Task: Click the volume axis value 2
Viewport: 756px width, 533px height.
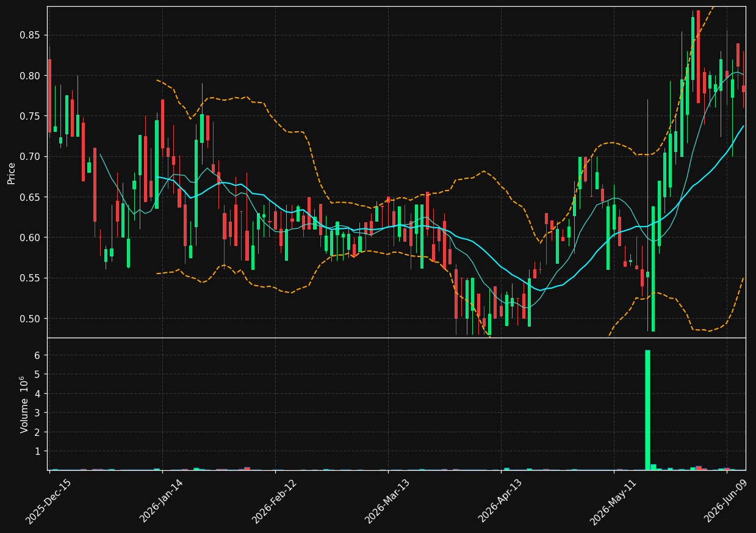Action: pos(37,432)
